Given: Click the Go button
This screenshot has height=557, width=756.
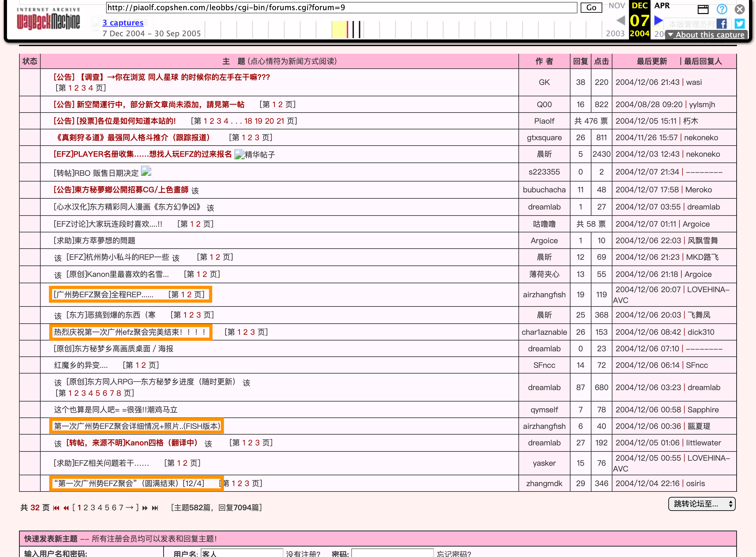Looking at the screenshot, I should 591,7.
